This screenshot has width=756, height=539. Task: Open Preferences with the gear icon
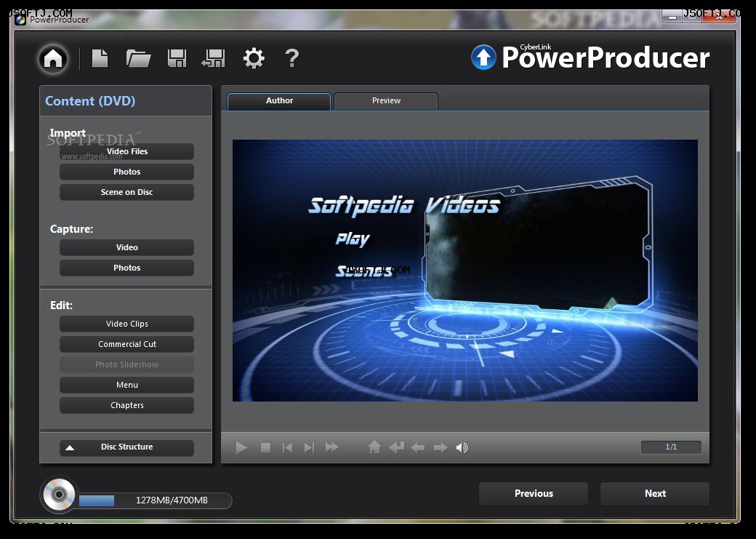click(254, 58)
